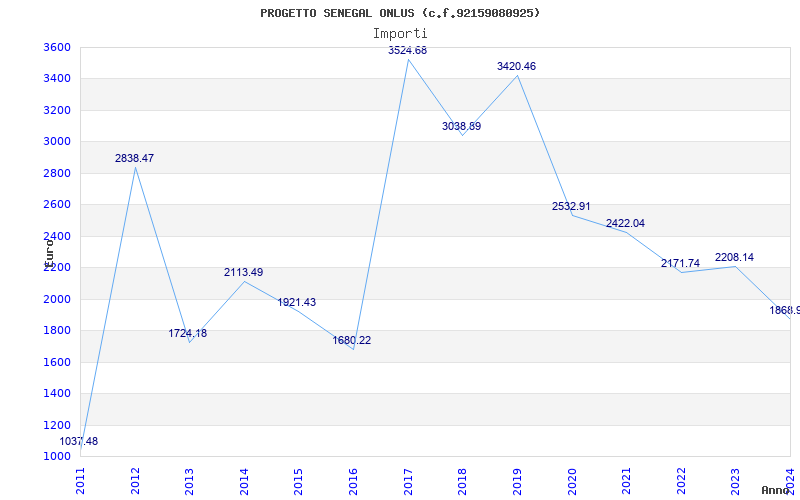Click the x-axis year 2021
Viewport: 800px width, 500px height.
(627, 481)
